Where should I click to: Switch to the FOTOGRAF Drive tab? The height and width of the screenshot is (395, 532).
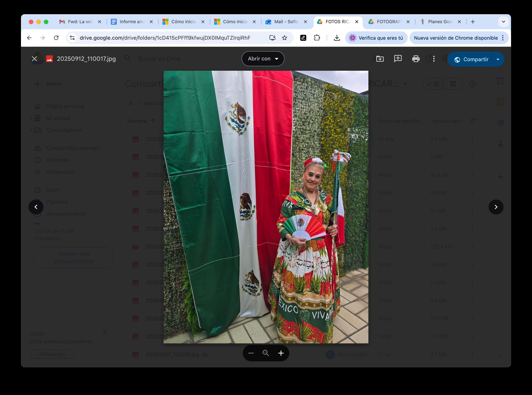point(388,22)
